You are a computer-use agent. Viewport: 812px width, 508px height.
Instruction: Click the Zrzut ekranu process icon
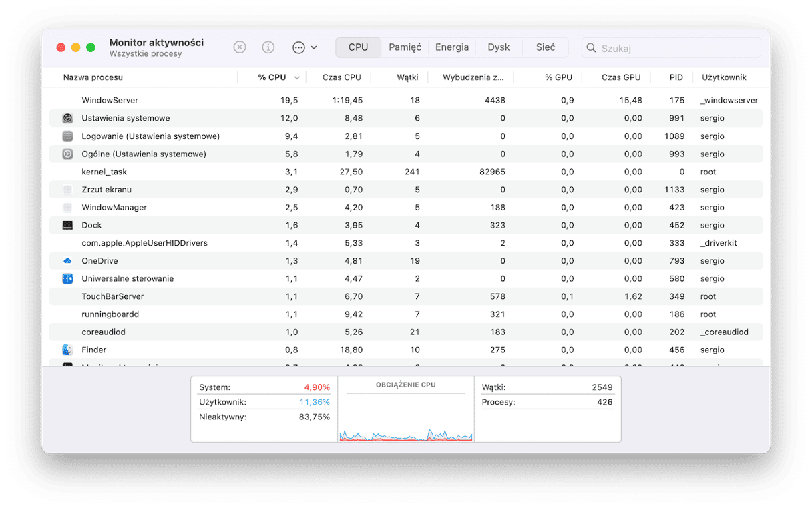(x=67, y=190)
